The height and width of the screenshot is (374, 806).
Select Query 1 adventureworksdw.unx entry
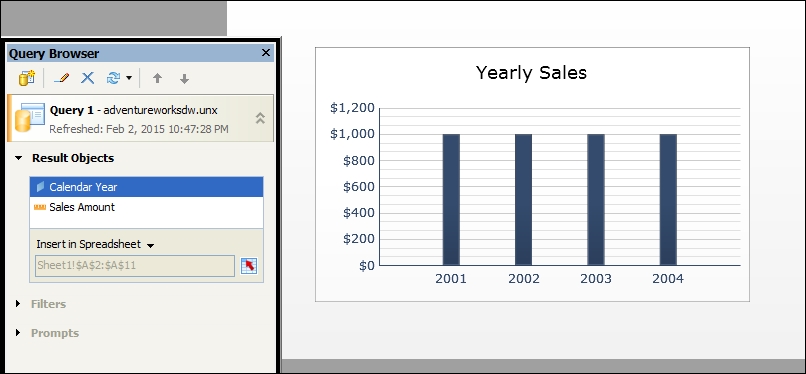tap(140, 118)
